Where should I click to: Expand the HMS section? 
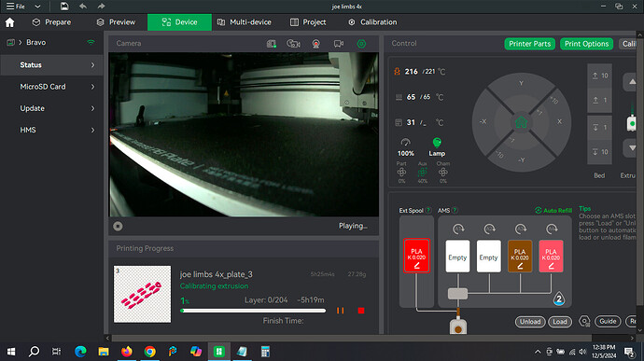pos(51,130)
